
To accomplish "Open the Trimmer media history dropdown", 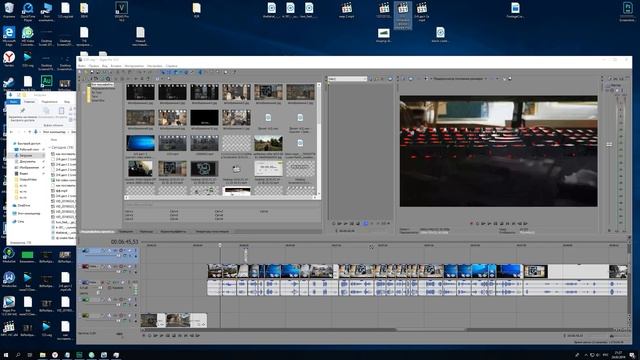I will (x=364, y=78).
